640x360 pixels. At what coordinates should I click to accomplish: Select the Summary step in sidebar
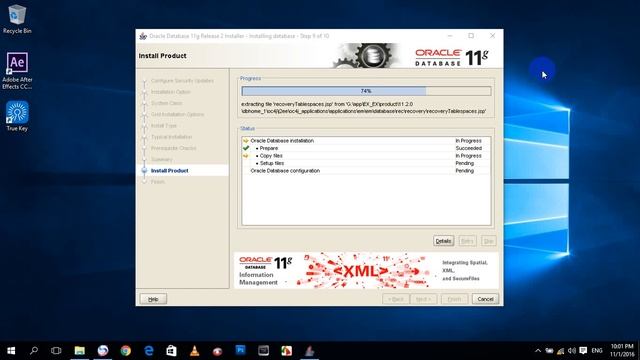[x=162, y=159]
